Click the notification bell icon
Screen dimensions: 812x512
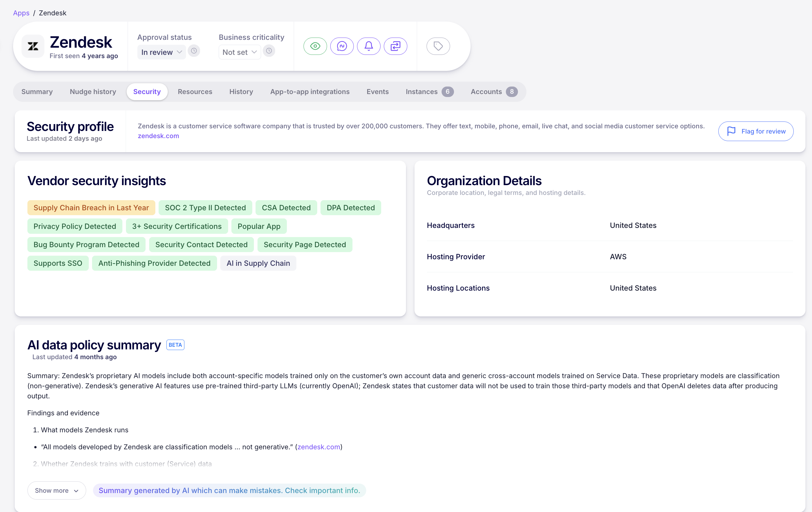(x=368, y=46)
